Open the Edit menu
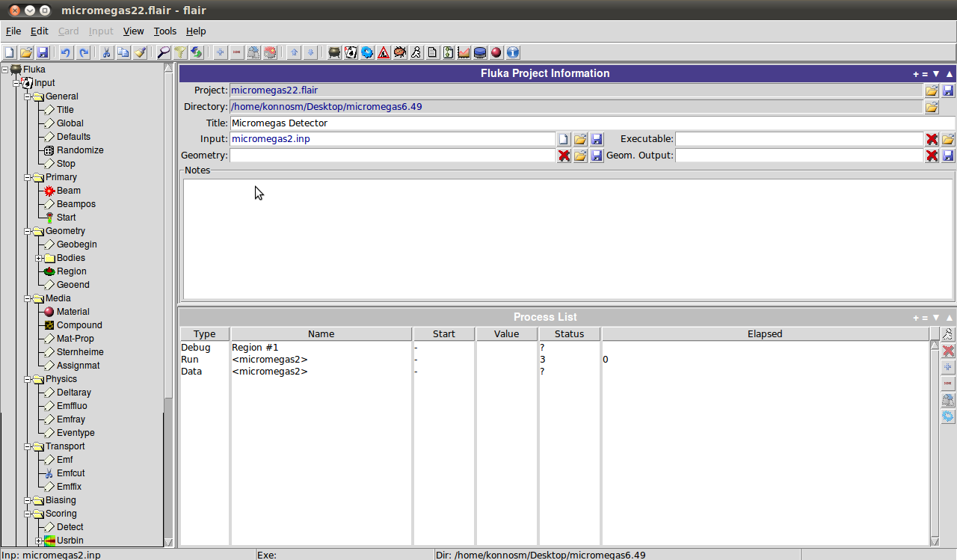957x560 pixels. click(39, 31)
